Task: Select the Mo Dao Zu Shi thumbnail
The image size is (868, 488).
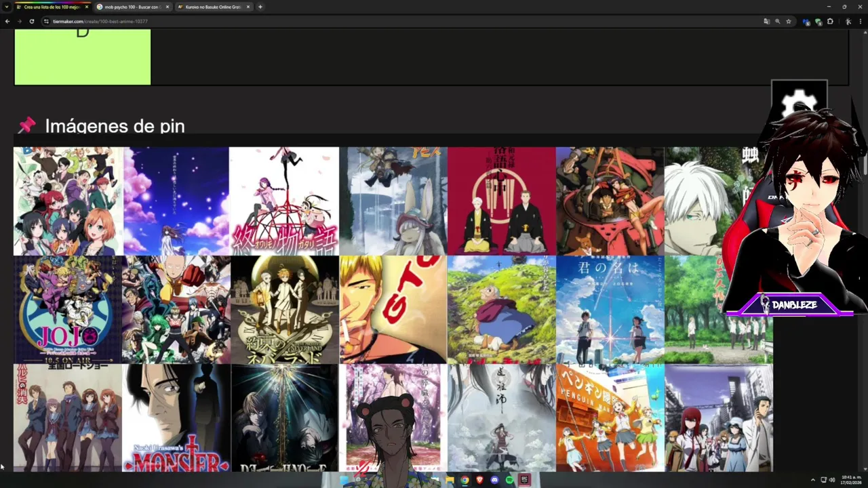Action: tap(502, 418)
